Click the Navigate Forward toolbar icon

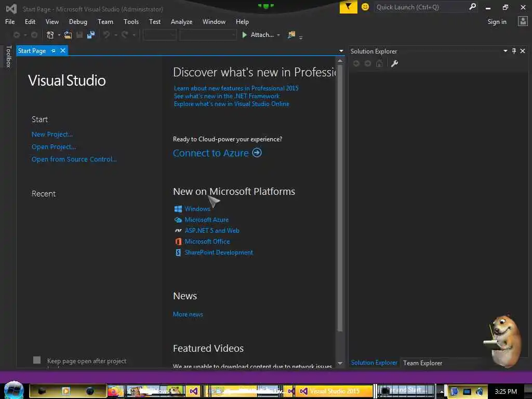point(34,35)
